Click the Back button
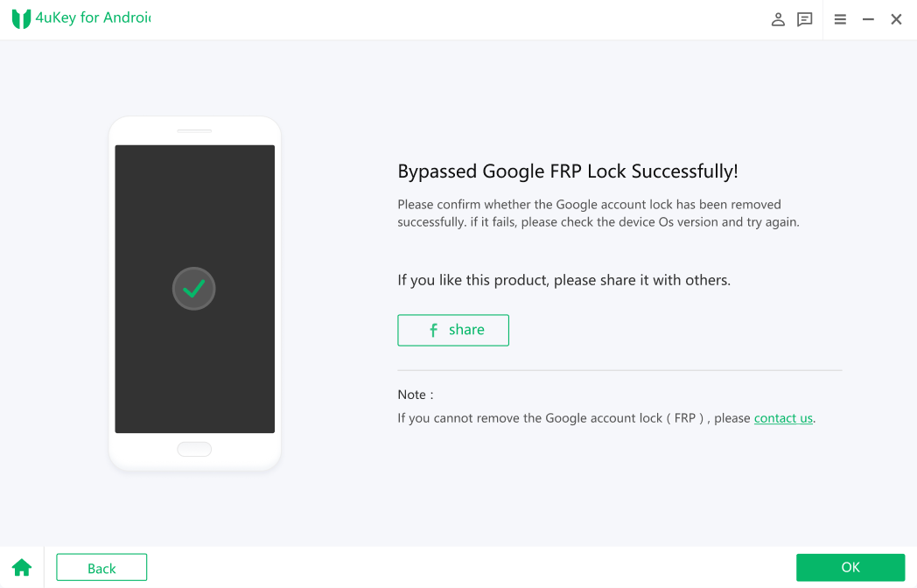Image resolution: width=917 pixels, height=588 pixels. click(x=101, y=568)
